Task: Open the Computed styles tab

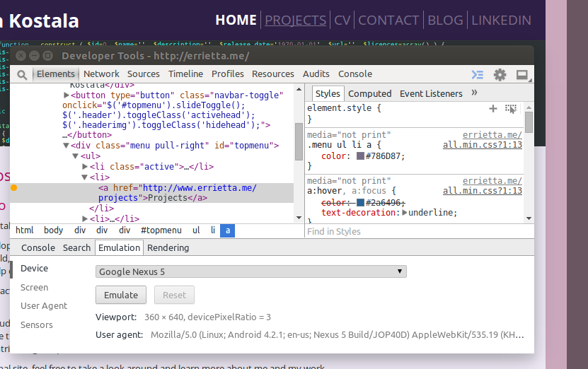Action: click(369, 93)
